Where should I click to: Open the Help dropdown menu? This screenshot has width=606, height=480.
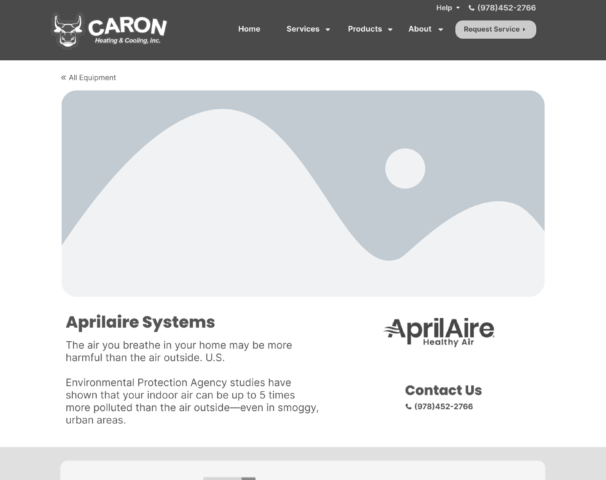pos(447,8)
